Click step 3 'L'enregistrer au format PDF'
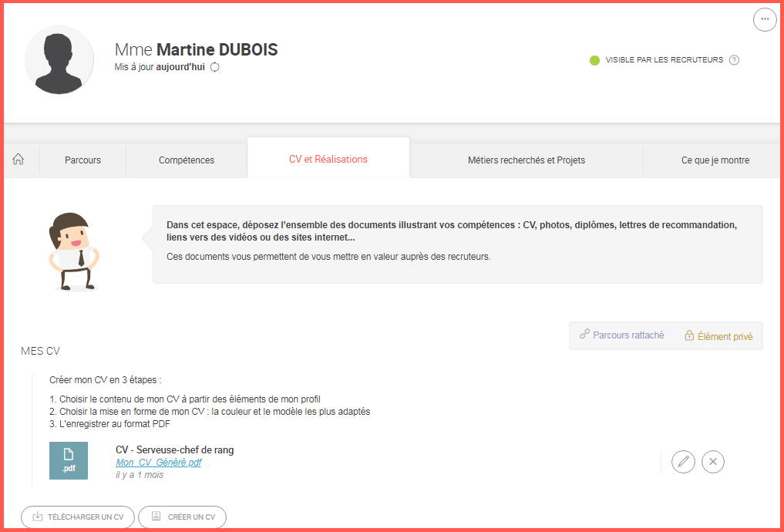 tap(110, 424)
